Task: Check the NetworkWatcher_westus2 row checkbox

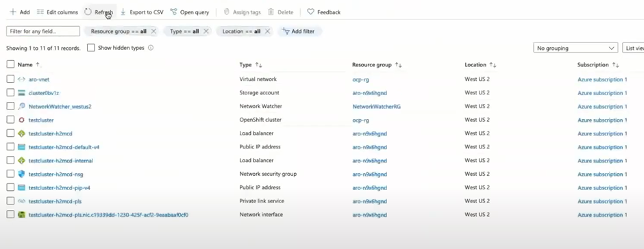Action: pyautogui.click(x=10, y=106)
